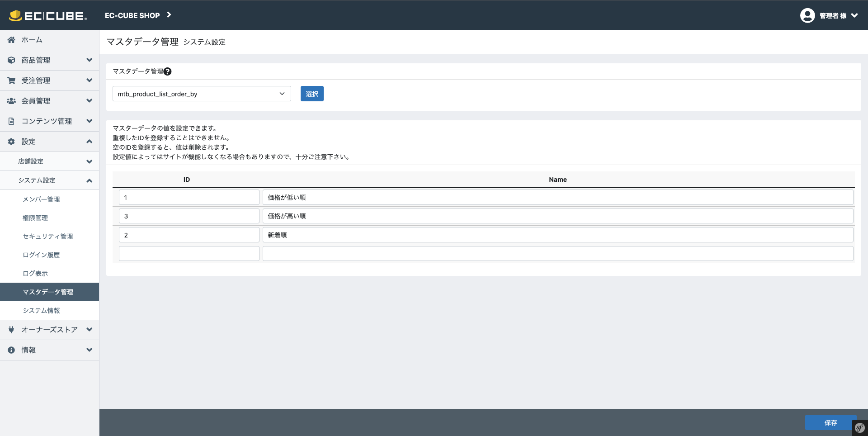Image resolution: width=868 pixels, height=436 pixels.
Task: Collapse the 設定 menu chevron
Action: coord(89,142)
